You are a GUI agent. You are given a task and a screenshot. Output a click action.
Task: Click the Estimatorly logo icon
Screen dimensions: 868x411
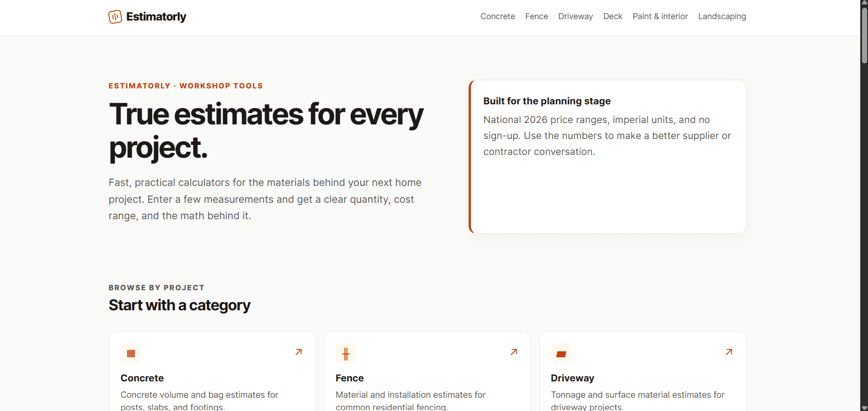pos(115,17)
